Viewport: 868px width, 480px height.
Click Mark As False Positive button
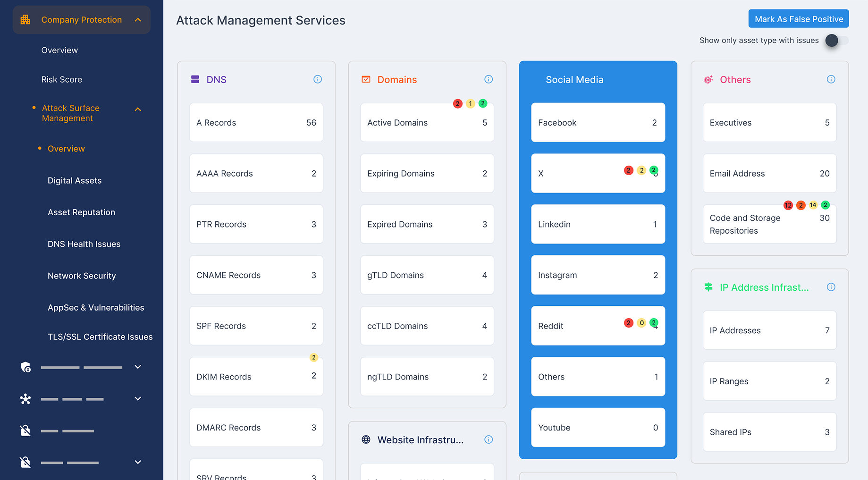(x=799, y=19)
